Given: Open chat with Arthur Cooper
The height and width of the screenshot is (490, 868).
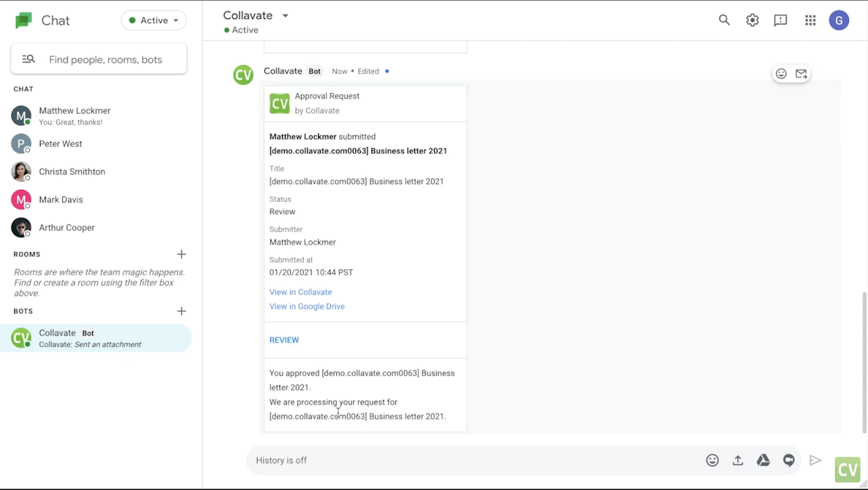Looking at the screenshot, I should coord(96,227).
